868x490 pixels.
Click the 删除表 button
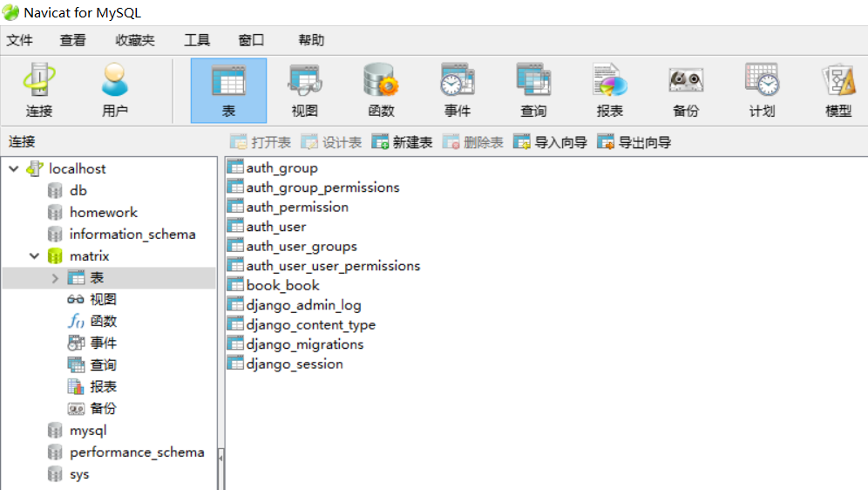(472, 142)
